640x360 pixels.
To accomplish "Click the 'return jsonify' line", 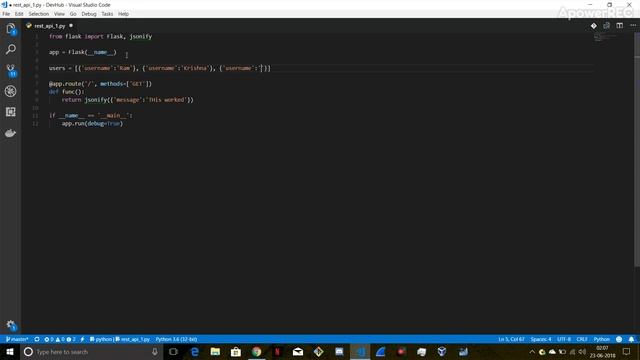I will [127, 100].
